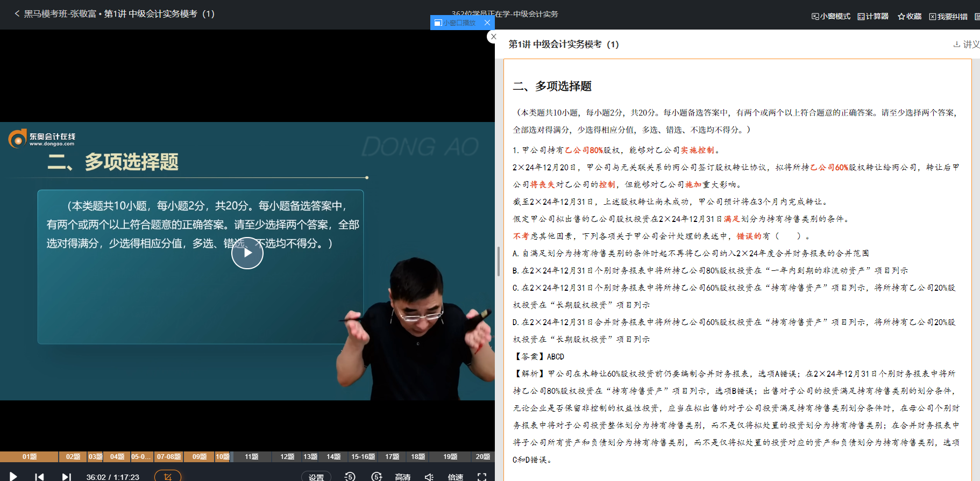Enable 小窗模式 mini-window mode
This screenshot has height=481, width=980.
(831, 17)
